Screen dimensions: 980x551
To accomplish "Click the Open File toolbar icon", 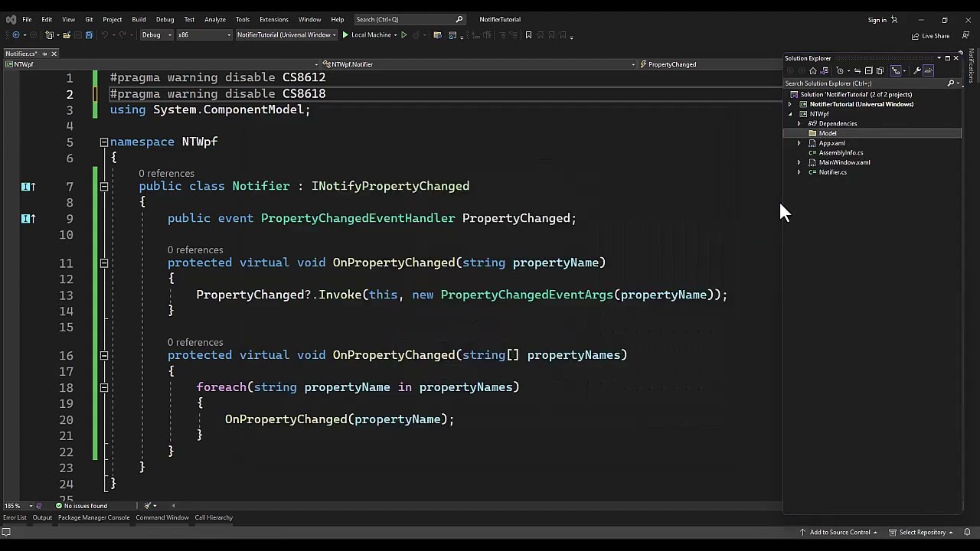I will tap(67, 35).
